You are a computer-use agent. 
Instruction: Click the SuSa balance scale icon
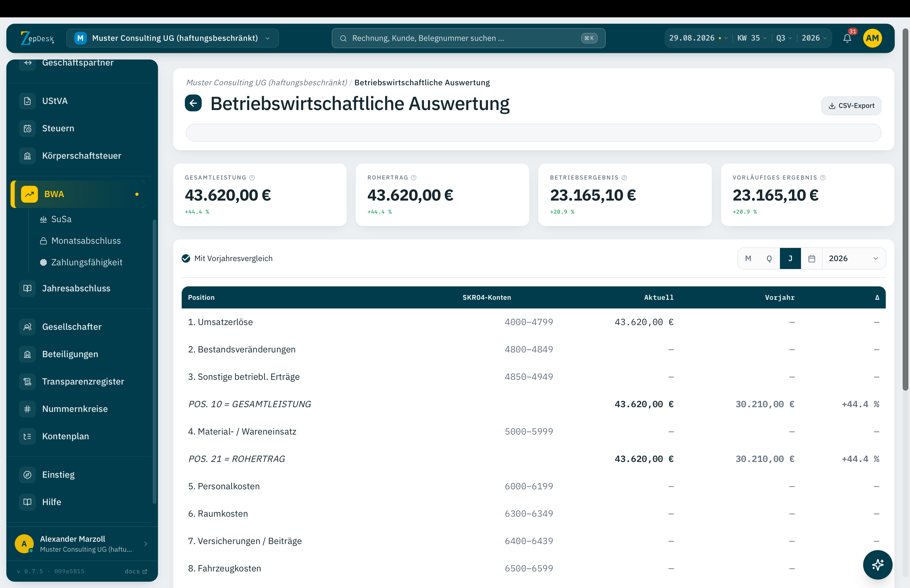43,219
